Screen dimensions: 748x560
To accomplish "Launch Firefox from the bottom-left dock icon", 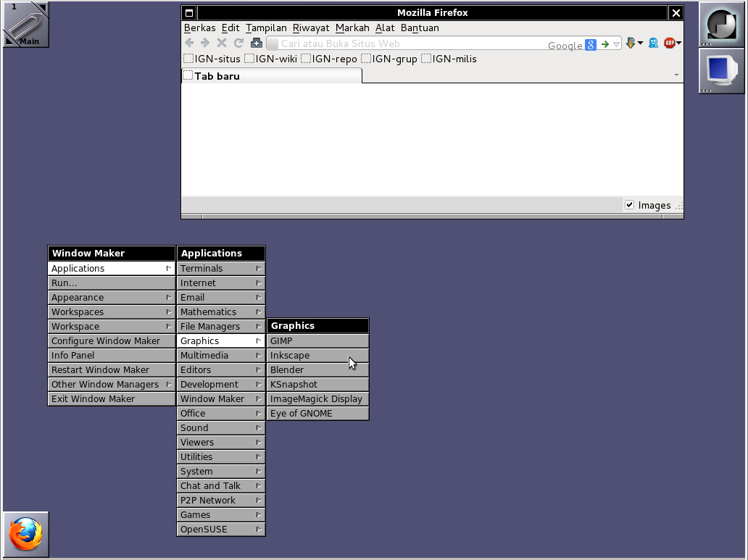I will tap(25, 535).
